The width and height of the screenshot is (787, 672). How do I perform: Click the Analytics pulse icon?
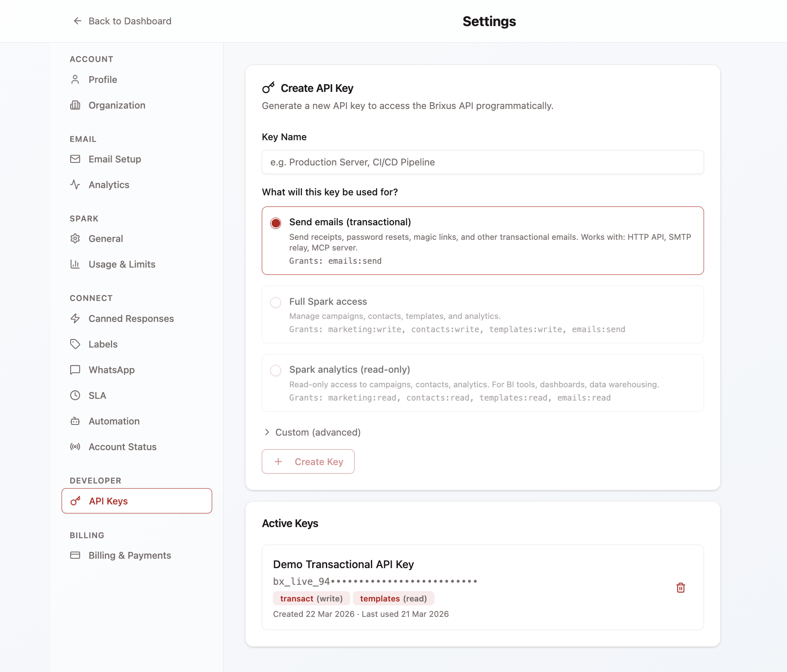click(75, 185)
